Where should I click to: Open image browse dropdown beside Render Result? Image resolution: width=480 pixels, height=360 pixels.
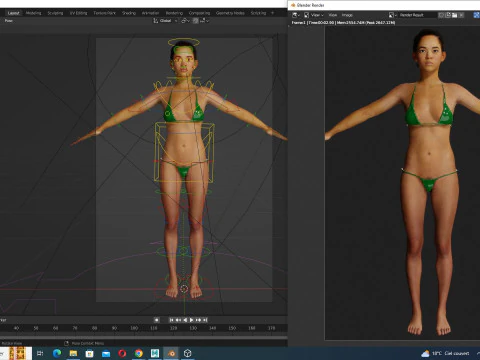coord(393,15)
